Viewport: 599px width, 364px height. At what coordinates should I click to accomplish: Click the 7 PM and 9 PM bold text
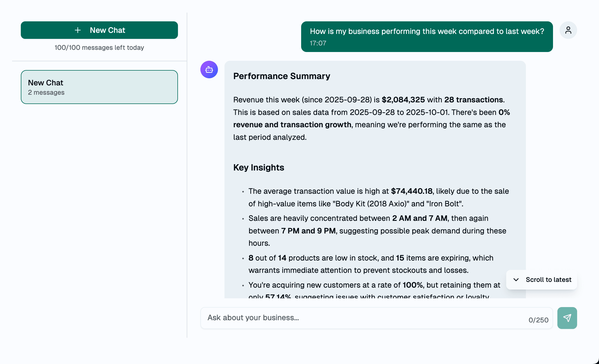tap(308, 231)
